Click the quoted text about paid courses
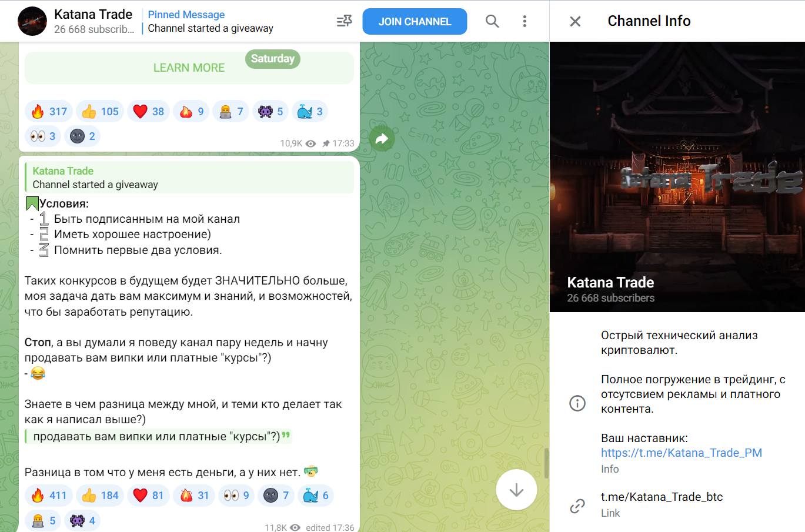 pyautogui.click(x=158, y=436)
